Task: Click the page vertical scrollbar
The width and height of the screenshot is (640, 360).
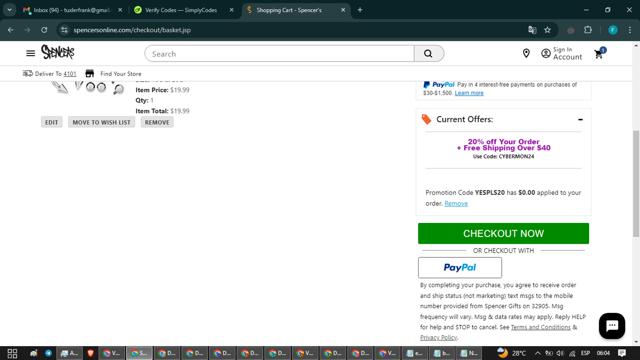Action: [x=636, y=184]
